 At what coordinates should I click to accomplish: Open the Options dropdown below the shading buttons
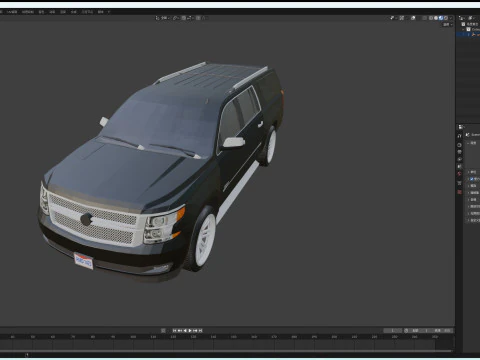(448, 25)
